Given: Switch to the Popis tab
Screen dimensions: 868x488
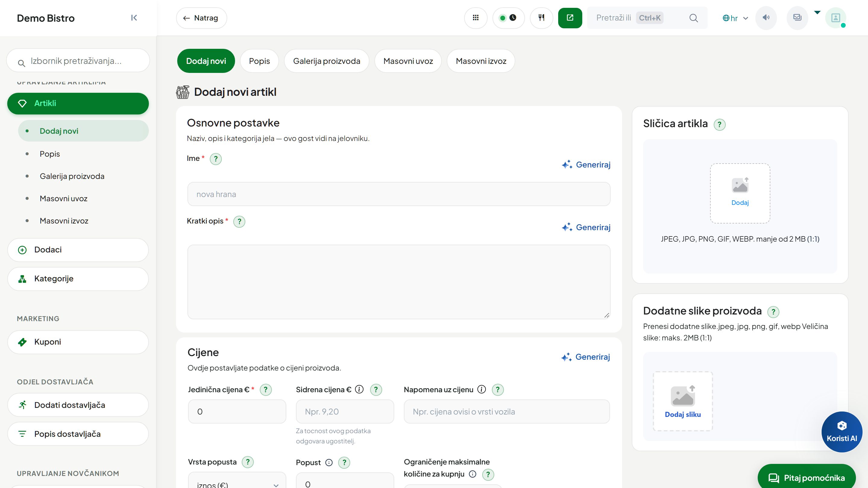Looking at the screenshot, I should pos(259,61).
